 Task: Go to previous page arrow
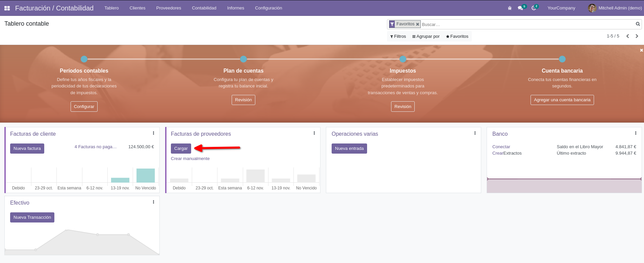[627, 36]
